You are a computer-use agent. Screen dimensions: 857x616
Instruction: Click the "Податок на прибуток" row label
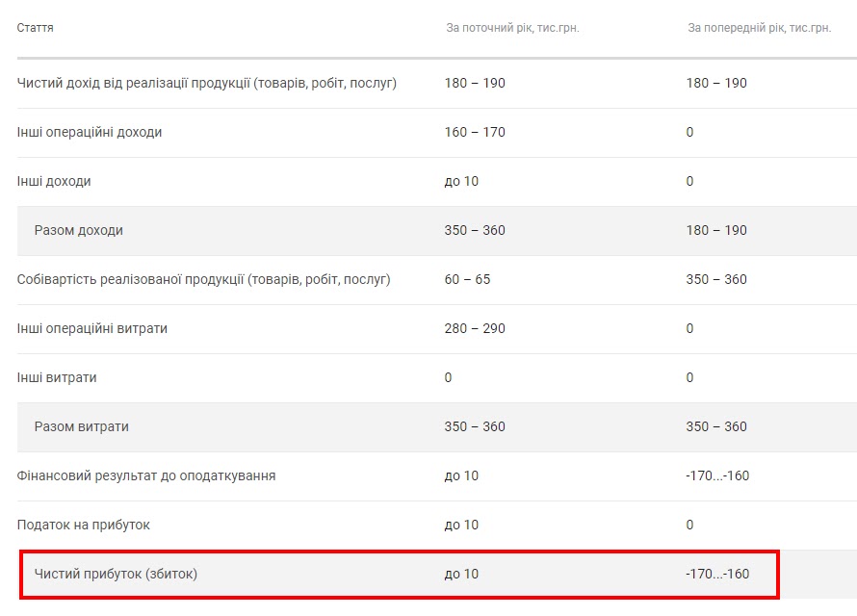[84, 525]
